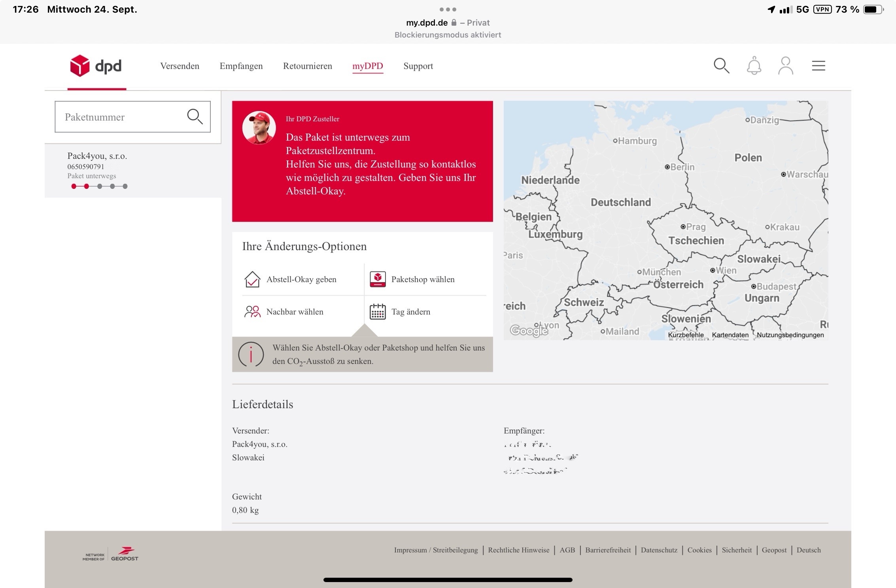Open the Empfangen menu
Viewport: 896px width, 588px height.
(x=241, y=66)
